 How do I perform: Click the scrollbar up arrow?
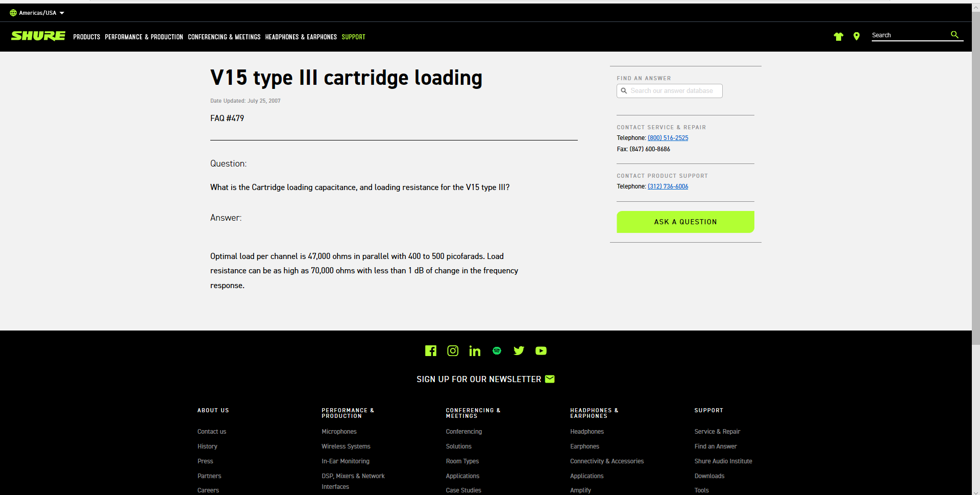[x=976, y=8]
